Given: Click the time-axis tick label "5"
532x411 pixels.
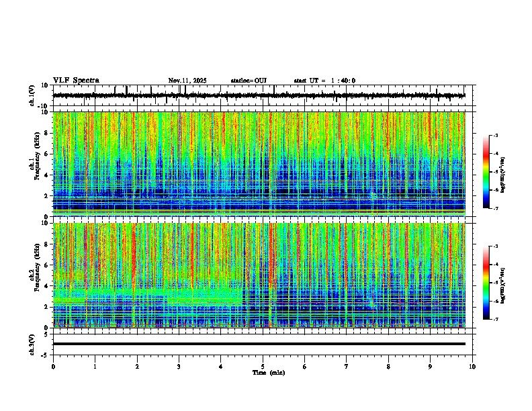Looking at the screenshot, I should pyautogui.click(x=263, y=367).
